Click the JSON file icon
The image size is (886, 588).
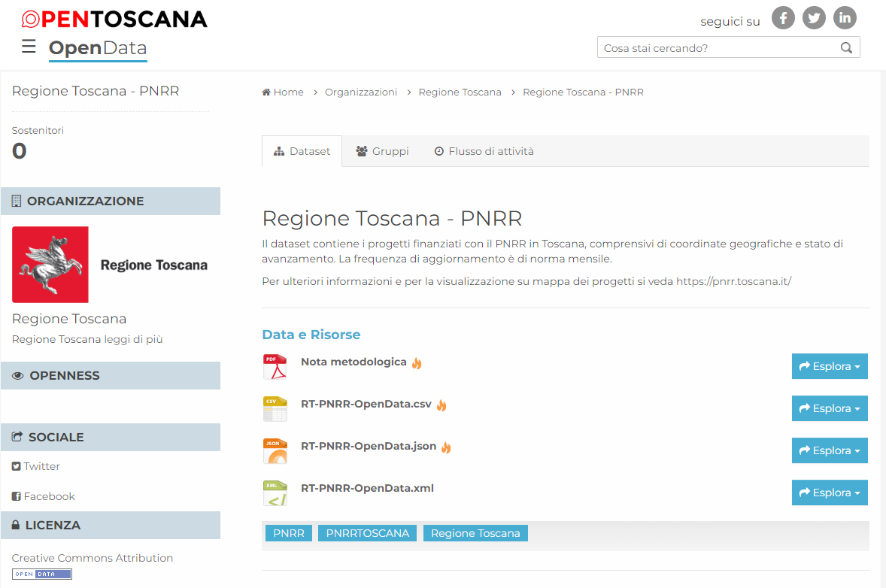pyautogui.click(x=275, y=450)
